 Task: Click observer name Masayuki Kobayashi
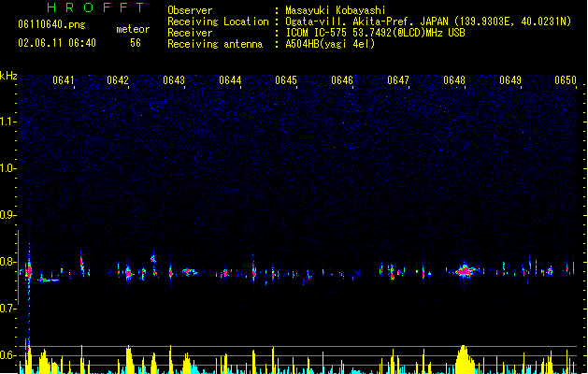pos(336,10)
